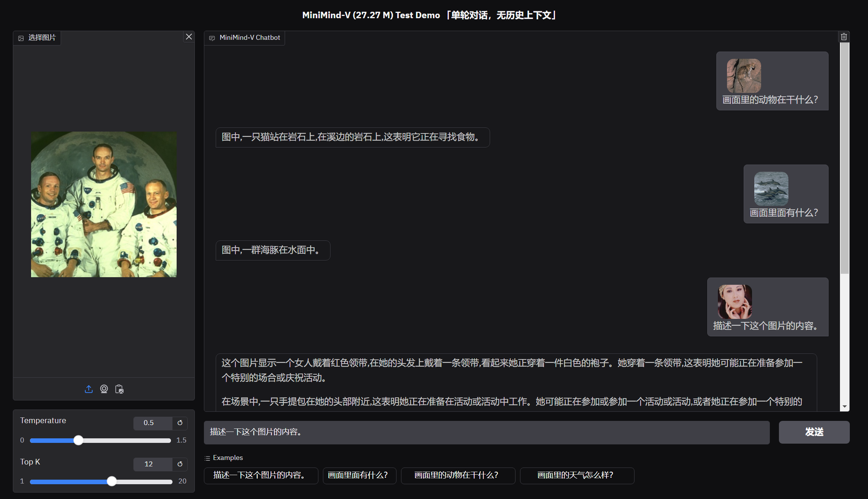This screenshot has width=868, height=499.
Task: Focus the message text input box
Action: tap(486, 432)
